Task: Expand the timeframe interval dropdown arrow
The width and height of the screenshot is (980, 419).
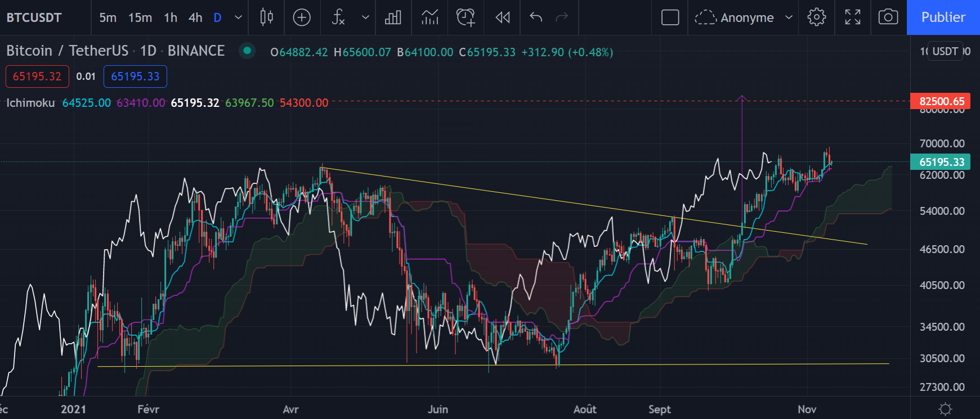Action: tap(238, 17)
